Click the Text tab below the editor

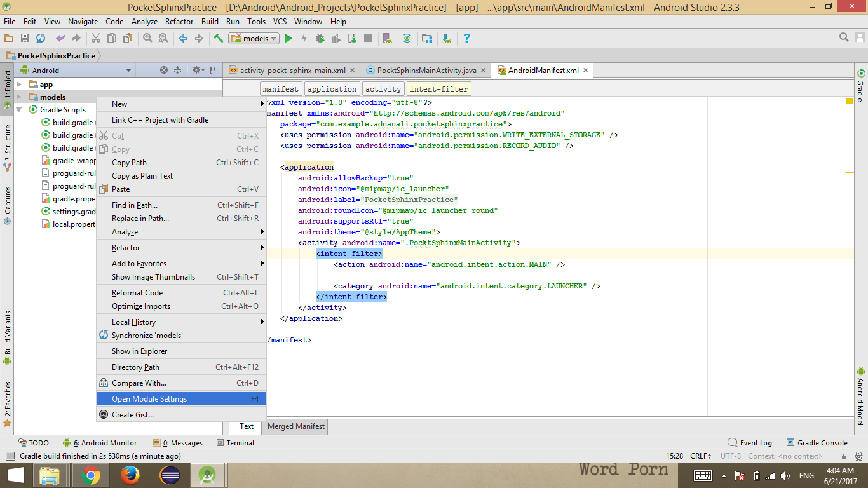247,426
